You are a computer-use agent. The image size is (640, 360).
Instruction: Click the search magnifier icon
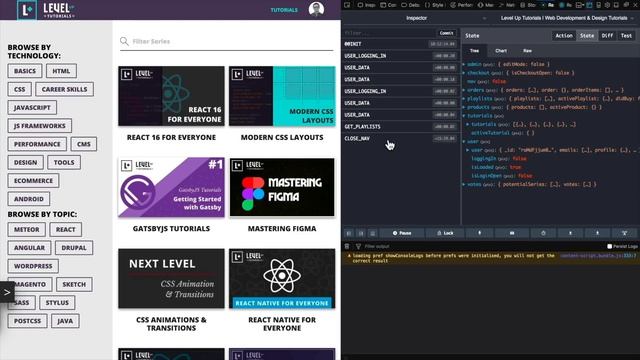[x=124, y=41]
